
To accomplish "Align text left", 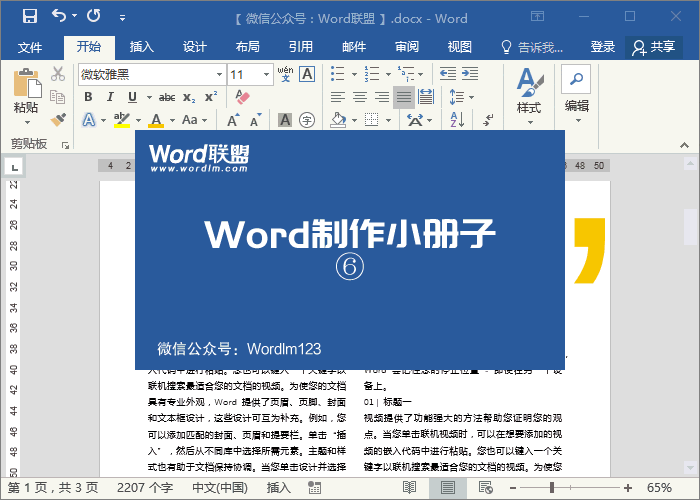I will (338, 97).
